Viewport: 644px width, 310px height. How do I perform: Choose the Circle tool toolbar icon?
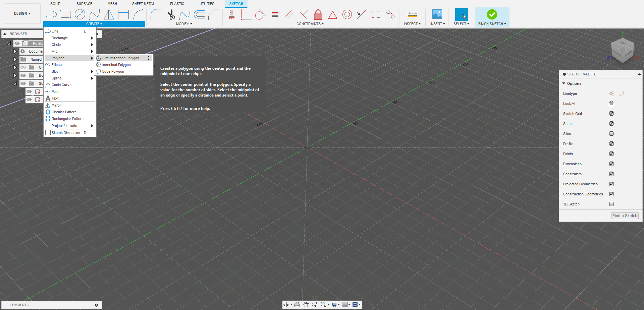pos(80,14)
